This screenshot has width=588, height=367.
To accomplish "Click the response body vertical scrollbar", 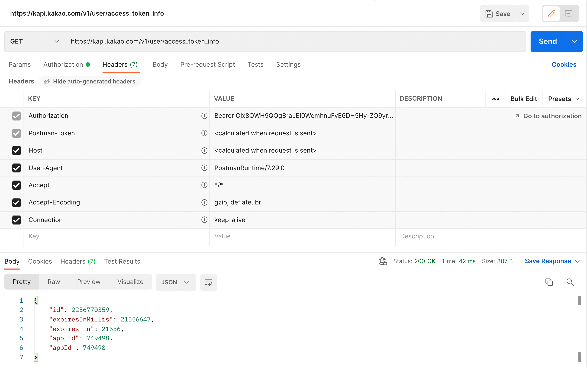I will [x=579, y=329].
